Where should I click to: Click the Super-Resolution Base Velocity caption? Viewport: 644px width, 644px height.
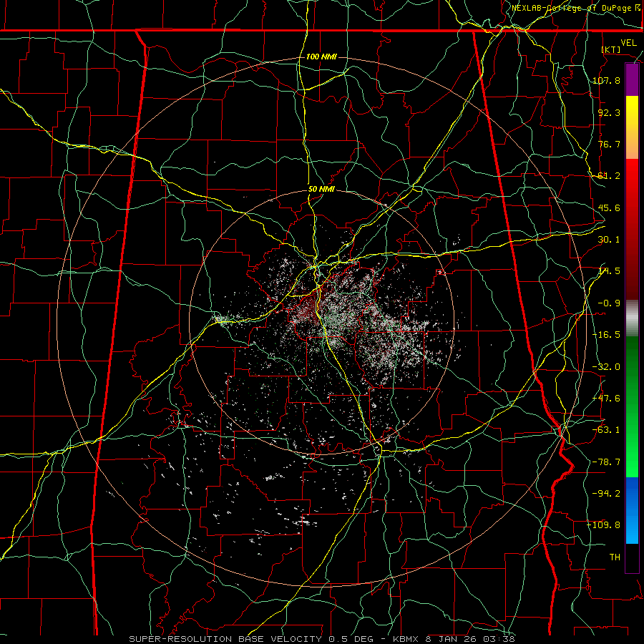(x=321, y=639)
